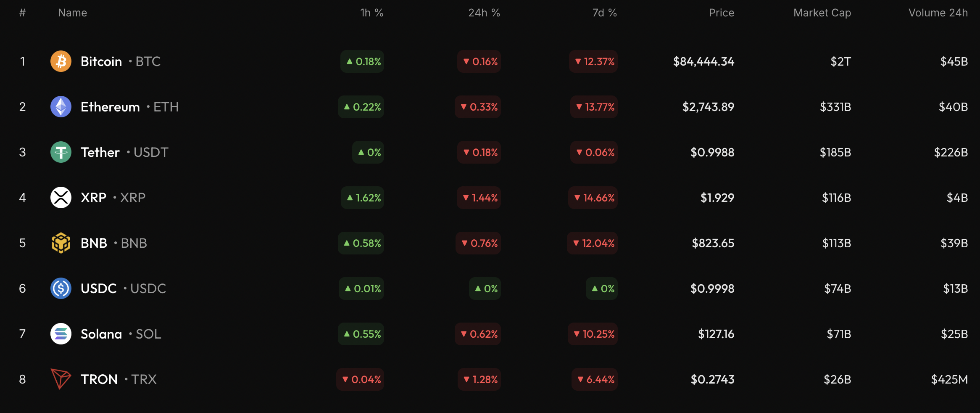Sort by the 7d % column
This screenshot has height=413, width=980.
(604, 13)
